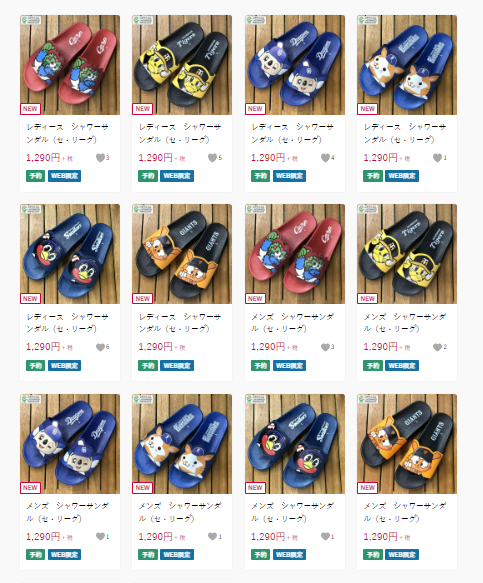The image size is (483, 583).
Task: Tap heart icon on men's Swallows sandal
Action: 325,536
